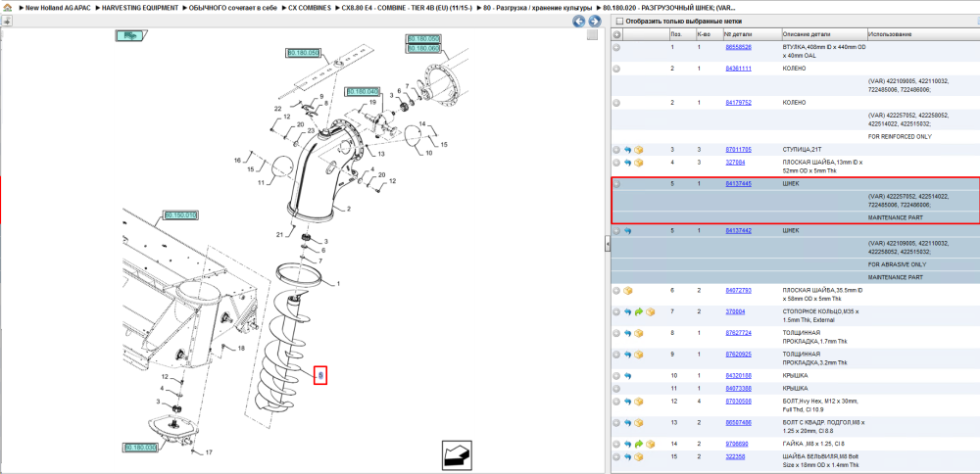Open 'HARVESTING EQUIPMENT' breadcrumb

tap(140, 8)
